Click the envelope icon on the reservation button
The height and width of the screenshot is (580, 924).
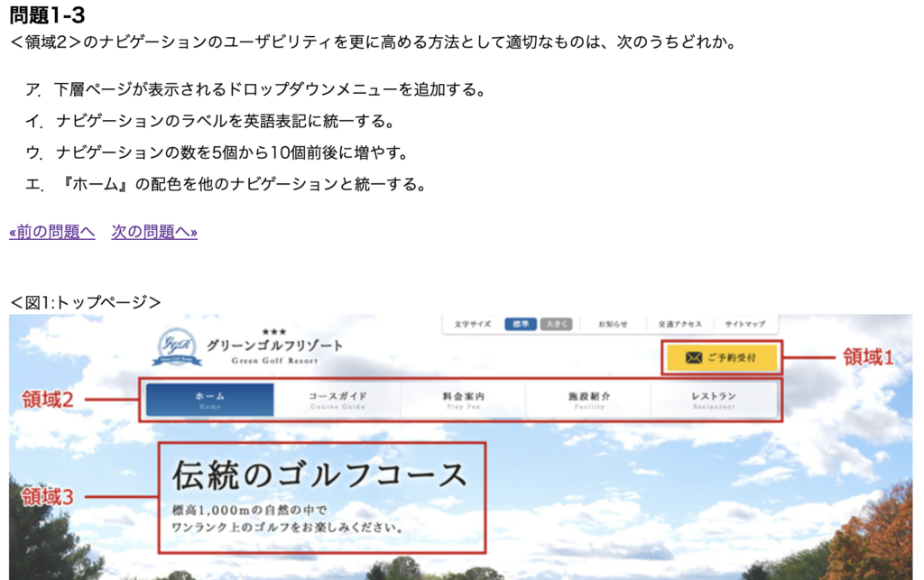pos(693,357)
